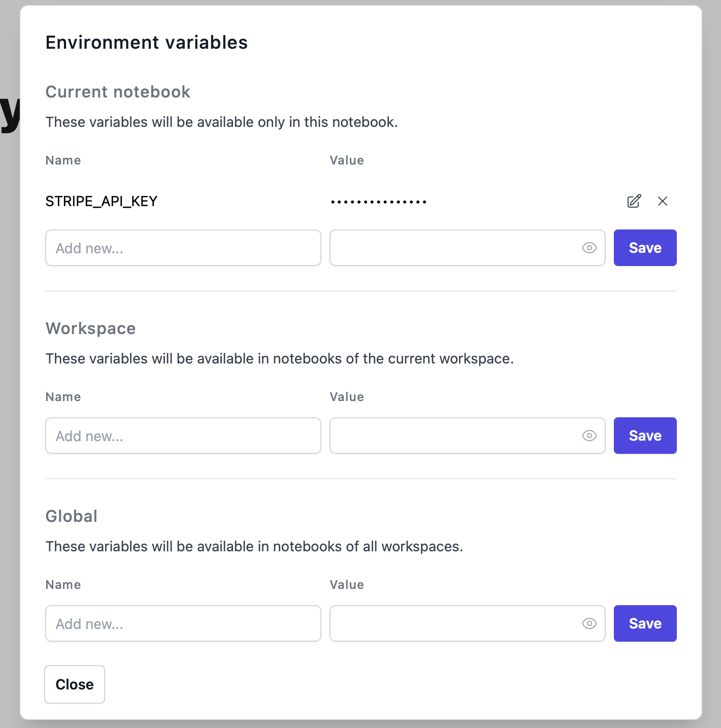Show the Global variable value as plain text
Screen dimensions: 721x728
click(589, 623)
